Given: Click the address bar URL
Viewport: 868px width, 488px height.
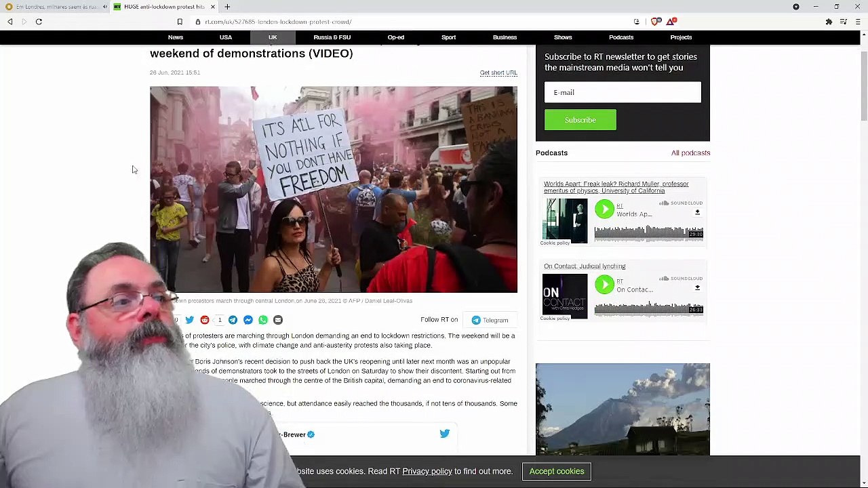Looking at the screenshot, I should pos(278,22).
